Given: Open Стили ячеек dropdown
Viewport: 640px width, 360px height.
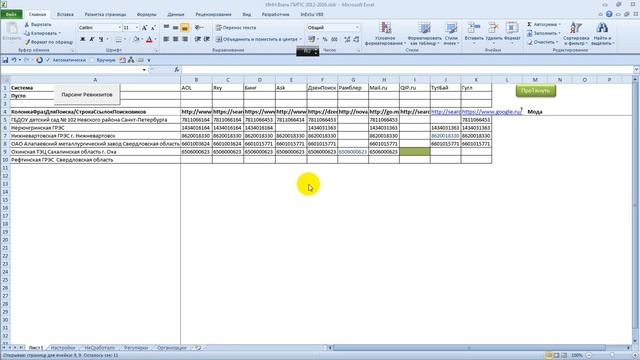Looking at the screenshot, I should pos(451,33).
